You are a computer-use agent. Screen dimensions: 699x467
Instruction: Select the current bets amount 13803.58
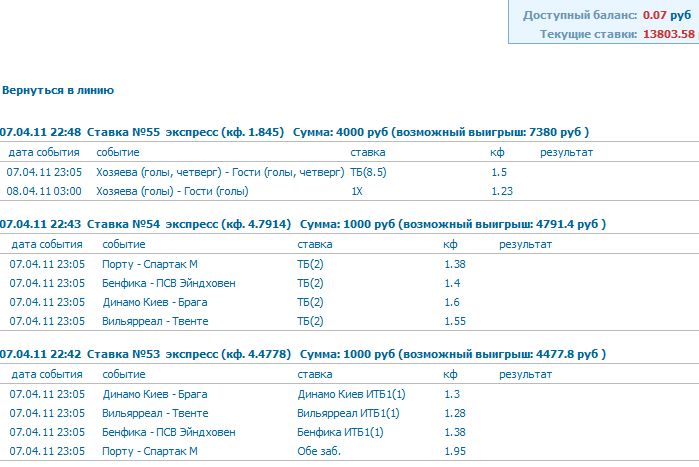(669, 34)
